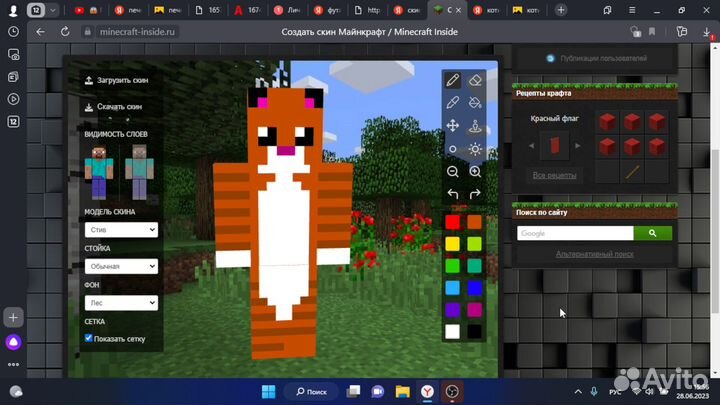Click the Загрузить скин upload button

point(117,80)
